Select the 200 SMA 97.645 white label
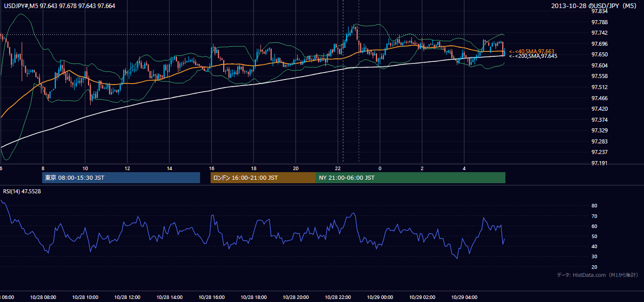644x302 pixels. (533, 56)
